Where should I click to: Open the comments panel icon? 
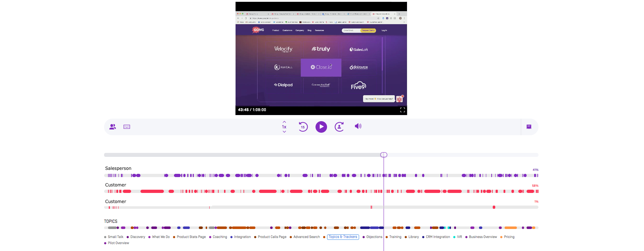[529, 127]
